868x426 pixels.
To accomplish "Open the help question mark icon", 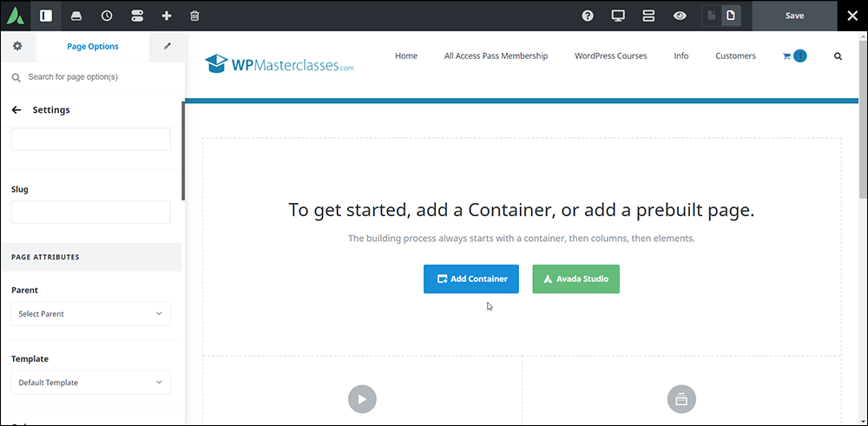I will [588, 16].
